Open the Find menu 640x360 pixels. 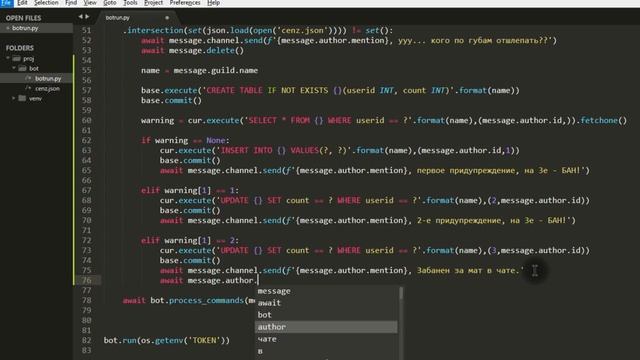71,3
